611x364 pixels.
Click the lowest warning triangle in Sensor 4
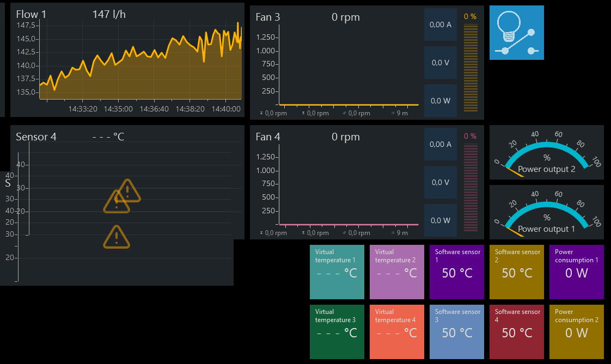coord(117,237)
